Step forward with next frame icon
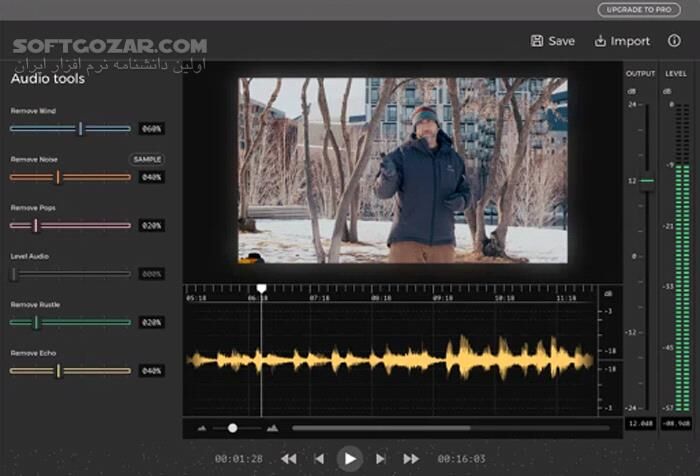This screenshot has width=700, height=476. click(x=381, y=458)
